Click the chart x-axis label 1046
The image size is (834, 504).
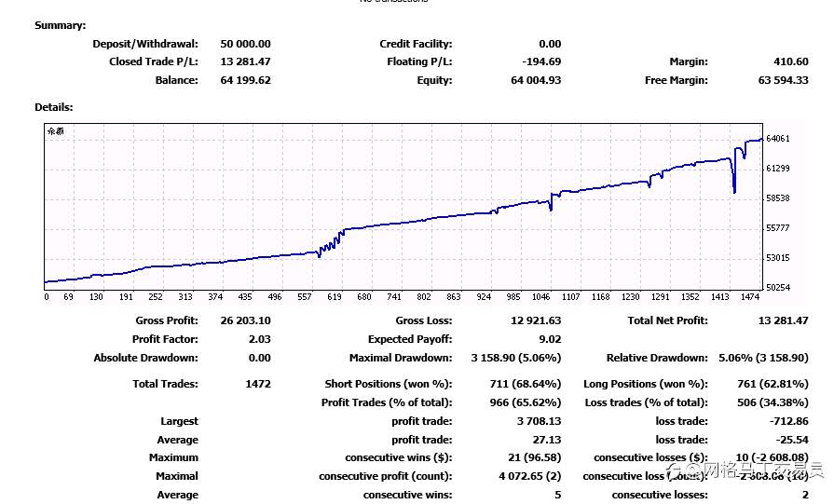point(540,296)
